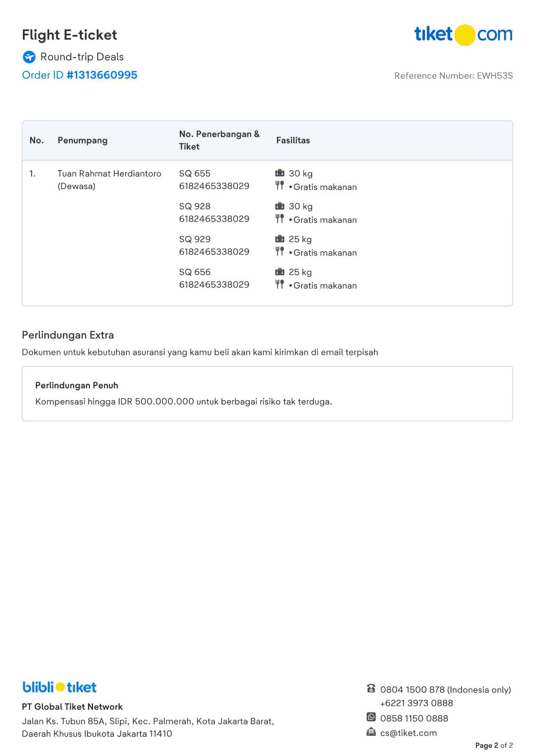Click the blibli tiket footer logo
Image resolution: width=535 pixels, height=756 pixels.
59,687
